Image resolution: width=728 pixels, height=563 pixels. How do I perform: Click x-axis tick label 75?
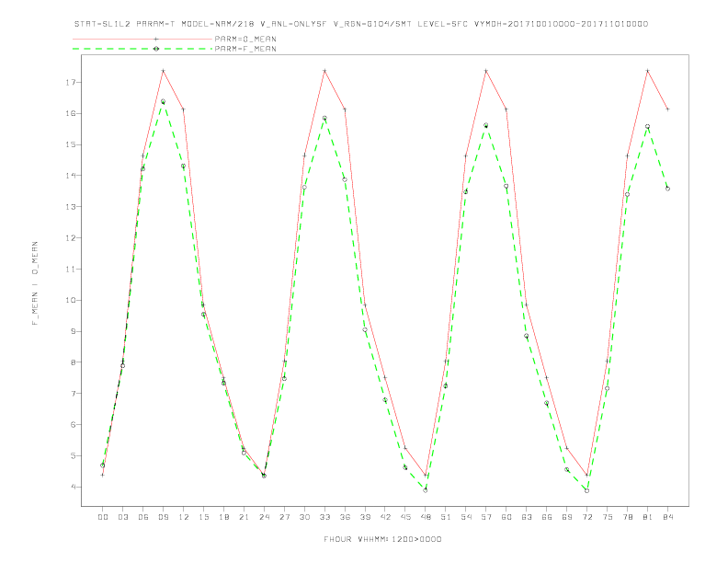pyautogui.click(x=608, y=517)
